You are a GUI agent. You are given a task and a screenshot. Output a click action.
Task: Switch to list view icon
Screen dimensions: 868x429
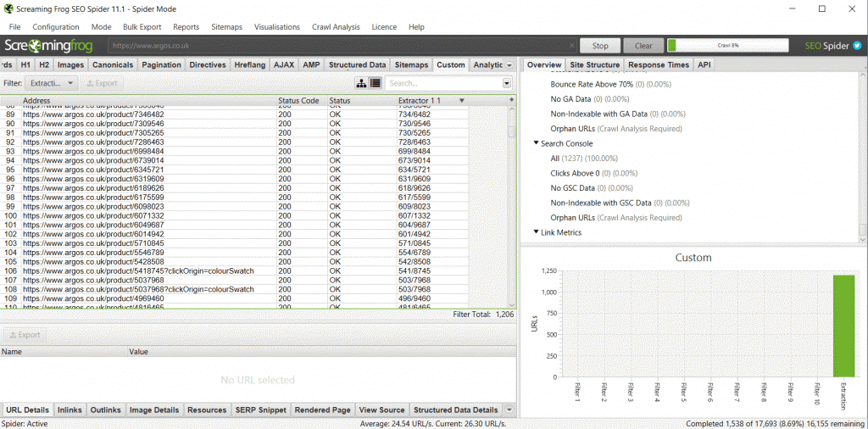[x=376, y=83]
